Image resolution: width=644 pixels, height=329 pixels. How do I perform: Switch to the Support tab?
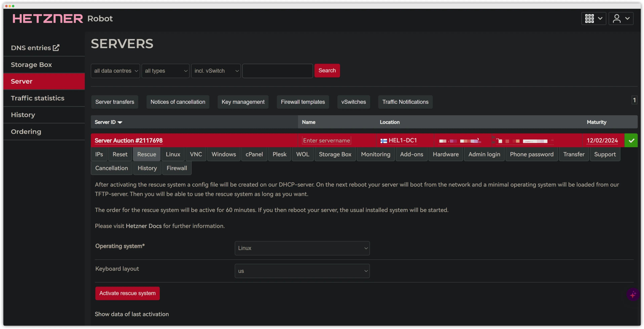point(605,154)
